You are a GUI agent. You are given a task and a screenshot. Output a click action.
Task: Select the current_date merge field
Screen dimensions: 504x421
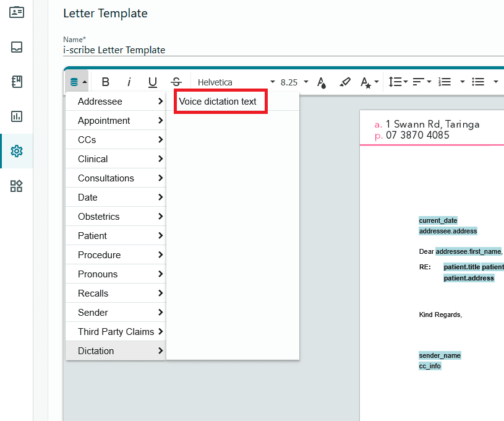(438, 220)
